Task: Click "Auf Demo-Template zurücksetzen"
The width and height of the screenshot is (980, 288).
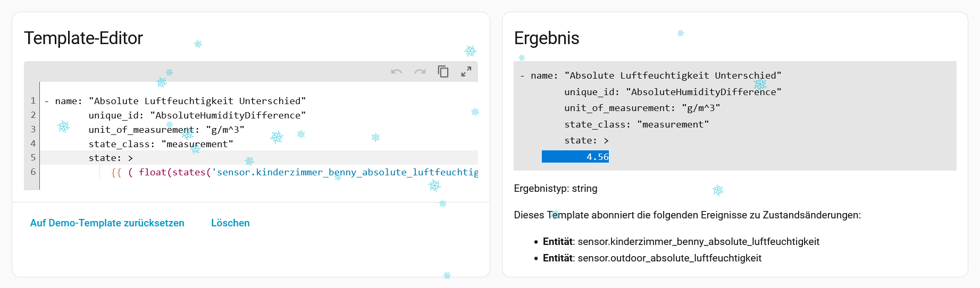Action: (107, 223)
